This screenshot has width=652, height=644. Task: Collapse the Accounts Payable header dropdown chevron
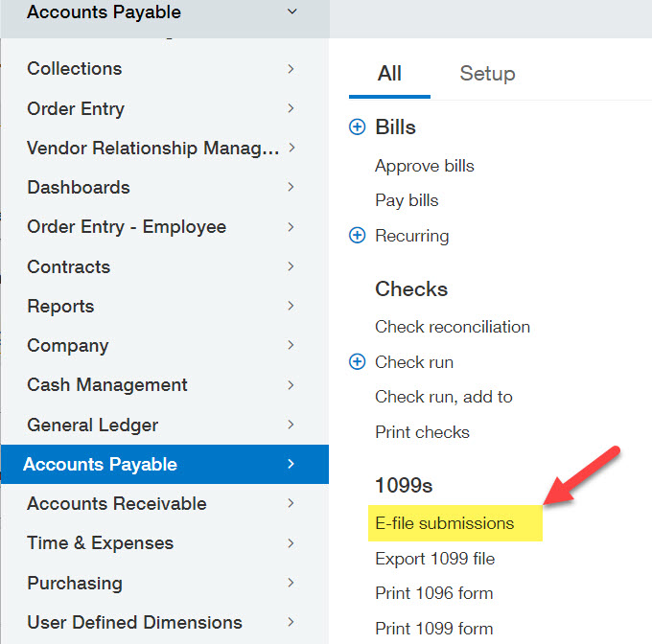point(292,12)
